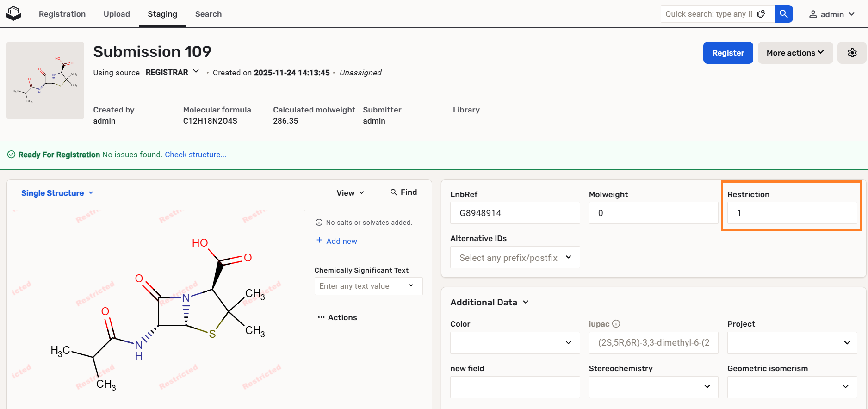The width and height of the screenshot is (868, 409).
Task: Go to the Upload tab
Action: (117, 14)
